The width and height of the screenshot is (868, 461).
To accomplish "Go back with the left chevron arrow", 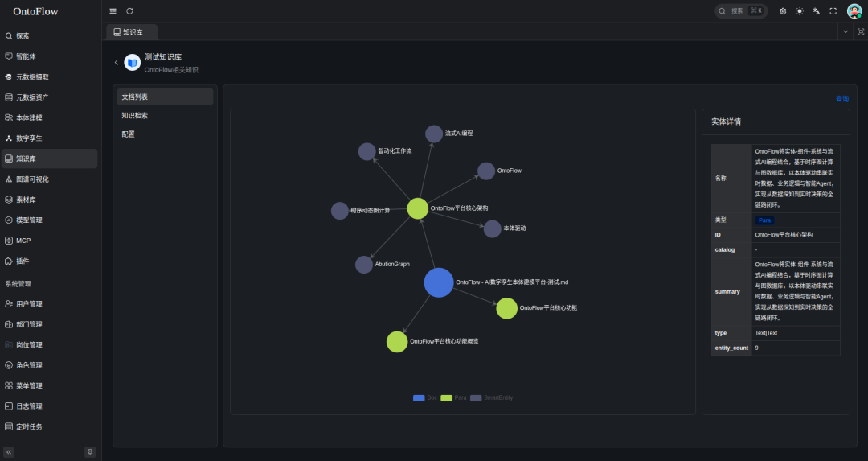I will 117,62.
